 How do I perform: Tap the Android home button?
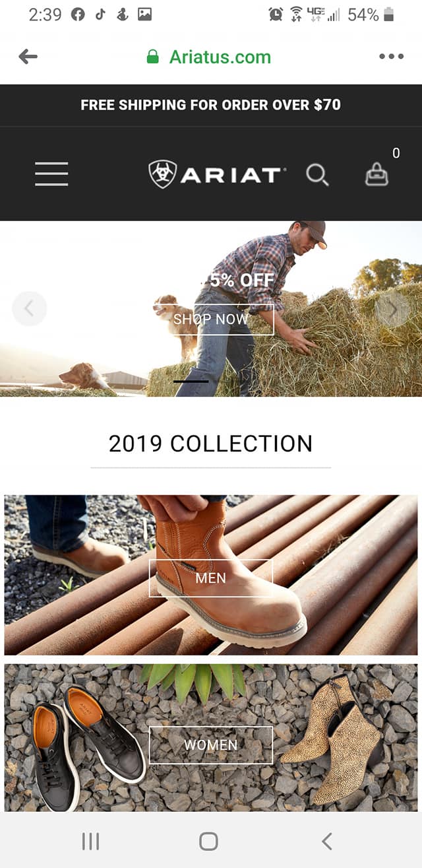click(x=208, y=841)
